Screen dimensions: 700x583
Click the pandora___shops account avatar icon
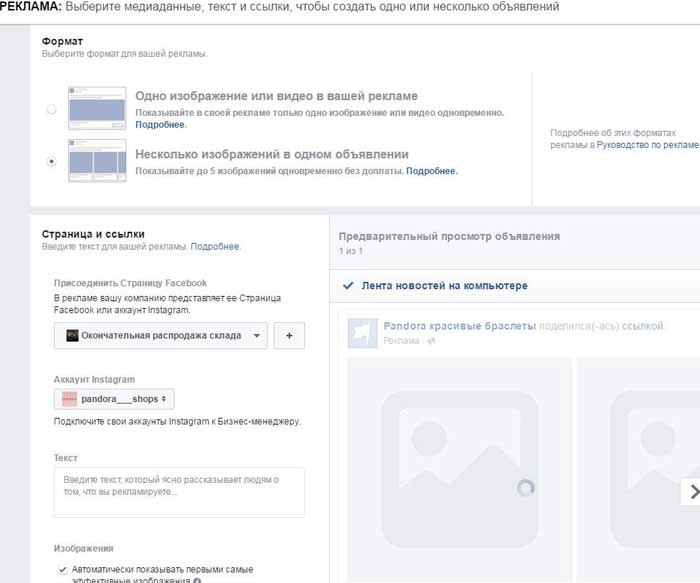(x=70, y=399)
